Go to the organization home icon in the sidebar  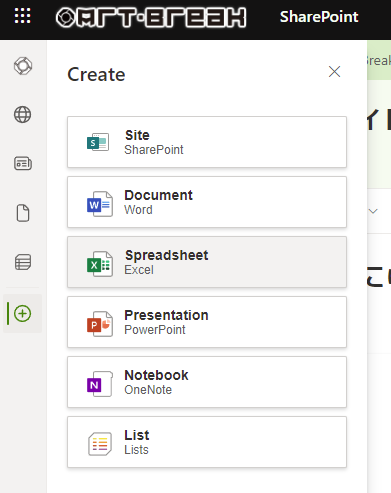pos(23,66)
